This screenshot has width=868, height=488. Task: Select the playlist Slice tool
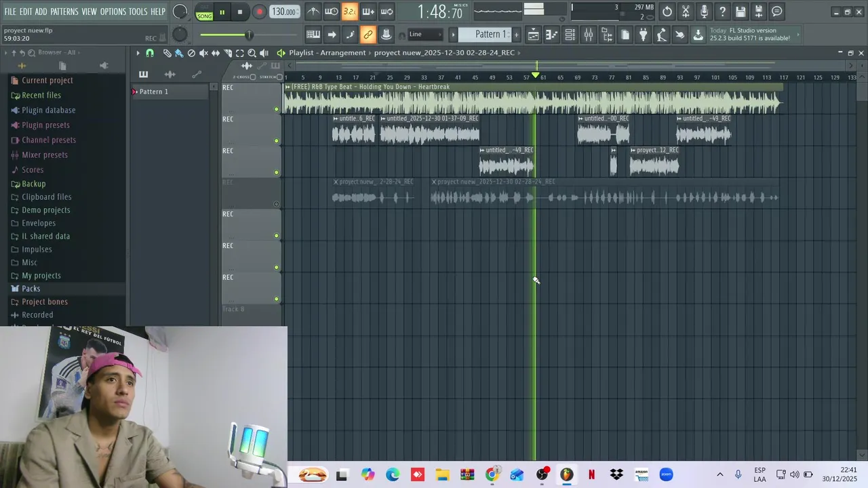228,53
